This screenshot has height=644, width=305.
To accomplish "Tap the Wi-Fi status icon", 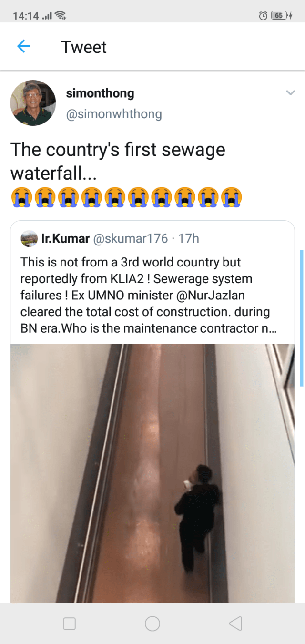I will click(61, 16).
